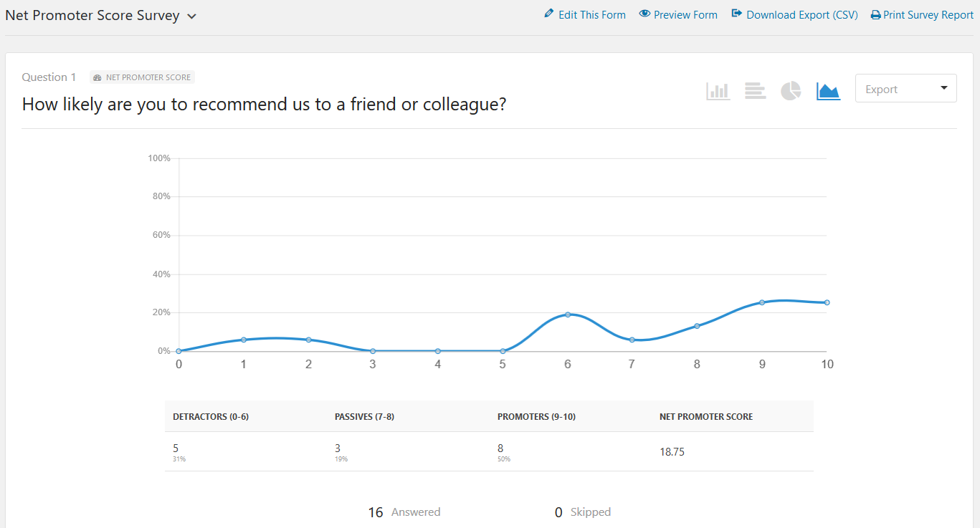Click Print Survey Report link
Image resolution: width=980 pixels, height=528 pixels.
point(928,14)
